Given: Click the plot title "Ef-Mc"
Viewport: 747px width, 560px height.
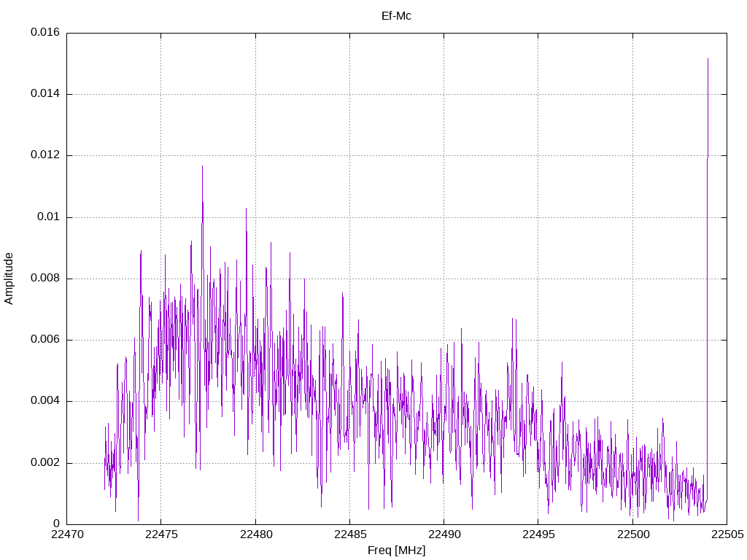Looking at the screenshot, I should pyautogui.click(x=396, y=16).
